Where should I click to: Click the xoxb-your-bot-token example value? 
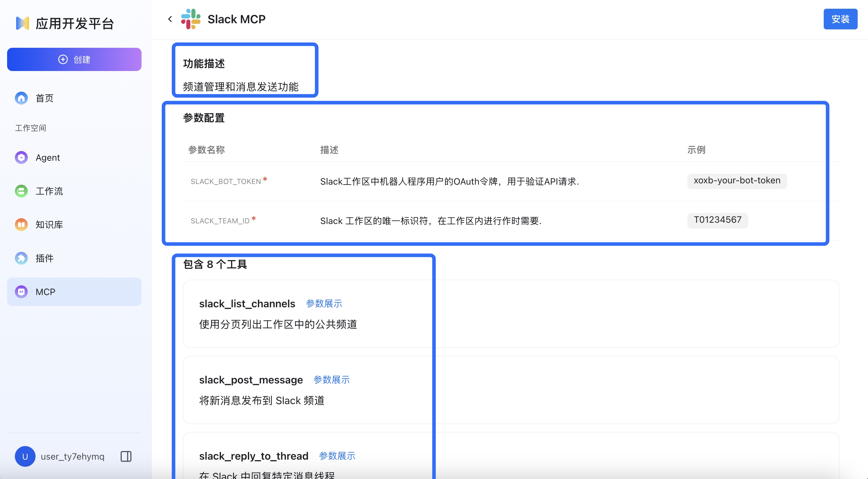tap(736, 181)
